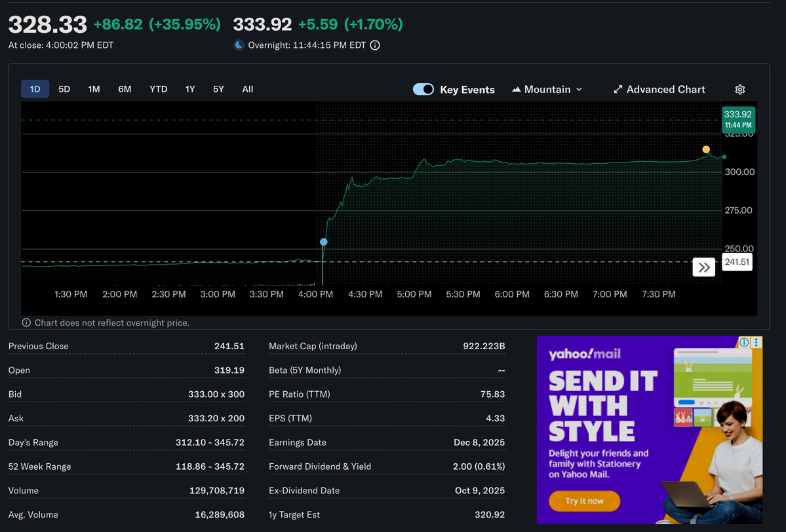Screen dimensions: 786x532
Task: Toggle Key Events switch off
Action: coord(423,89)
